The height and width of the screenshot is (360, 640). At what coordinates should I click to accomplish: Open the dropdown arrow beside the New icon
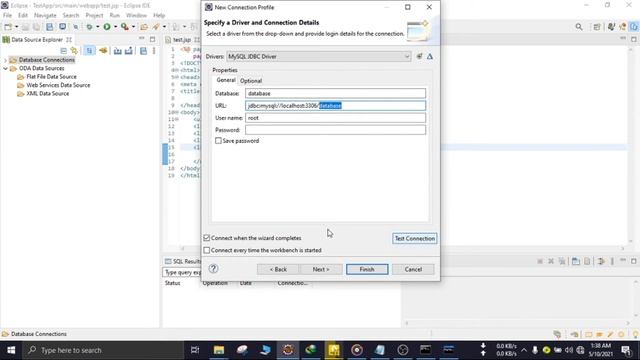(17, 27)
